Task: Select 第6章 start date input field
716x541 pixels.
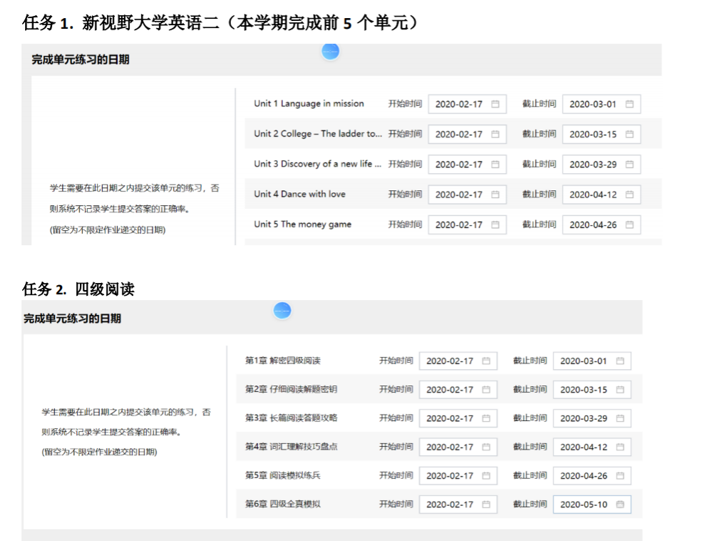Action: click(x=450, y=504)
